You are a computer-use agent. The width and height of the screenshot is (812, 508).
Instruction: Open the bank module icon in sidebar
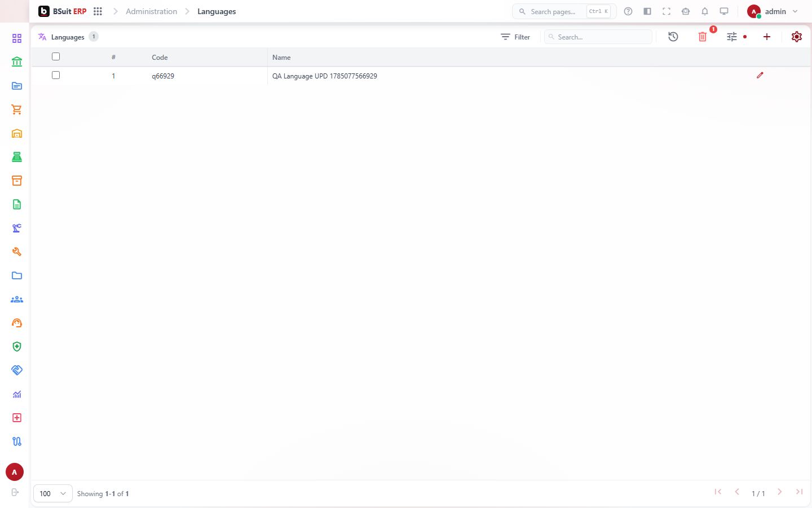pyautogui.click(x=17, y=62)
